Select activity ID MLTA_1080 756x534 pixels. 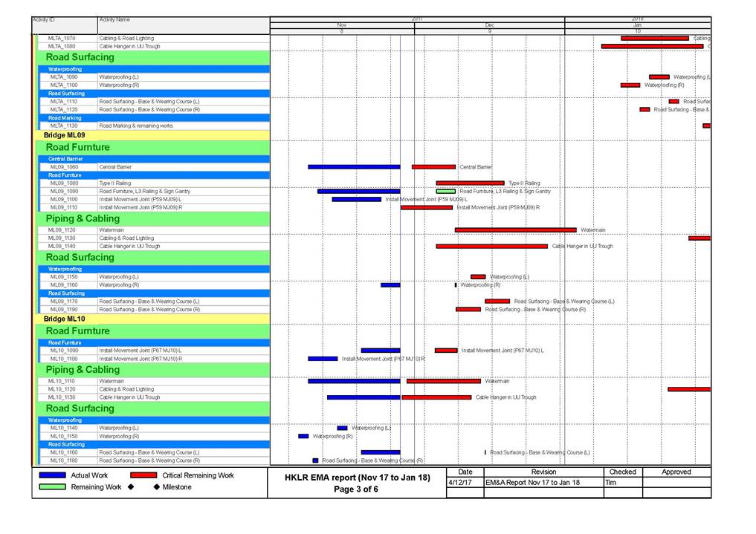62,46
